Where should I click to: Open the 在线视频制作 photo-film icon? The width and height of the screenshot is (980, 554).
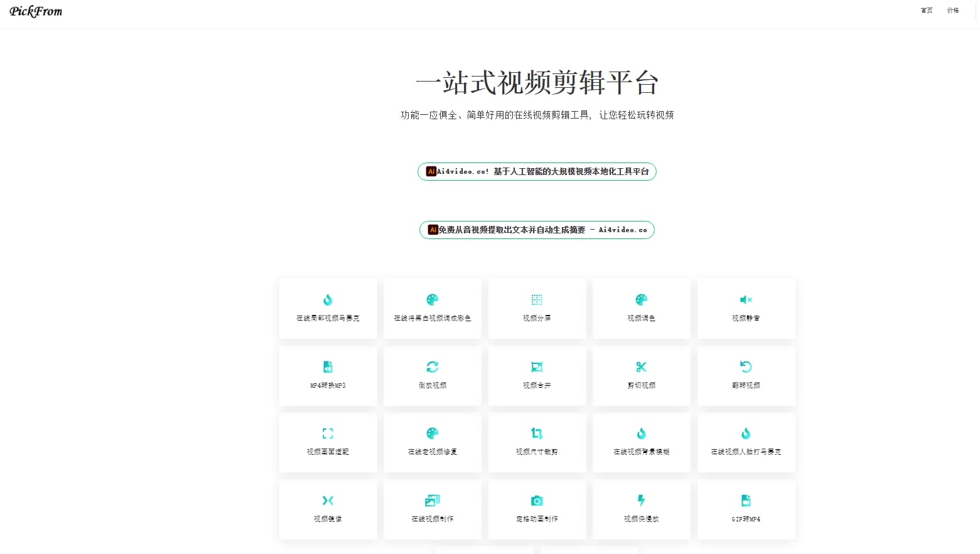(433, 501)
